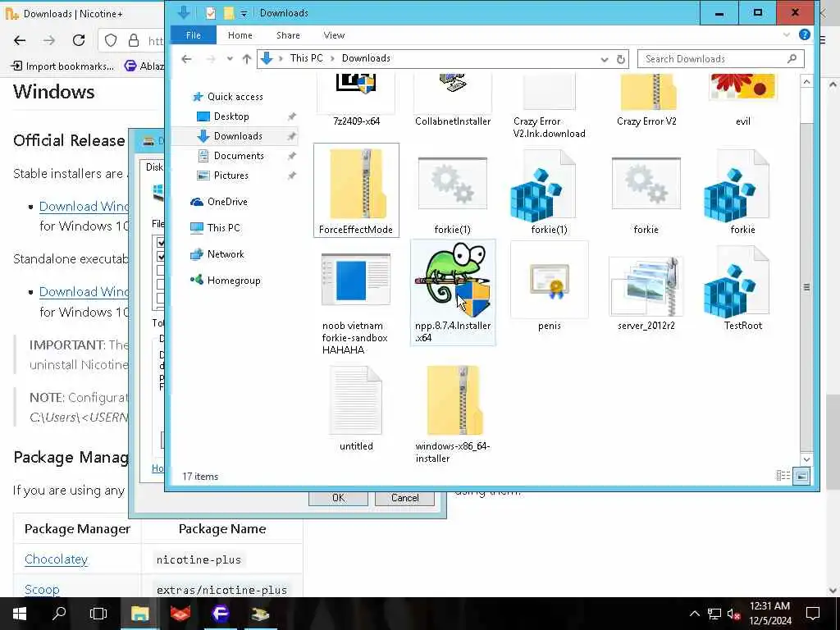Expand the Explorer ribbon chevron
Viewport: 840px width, 630px height.
click(787, 34)
